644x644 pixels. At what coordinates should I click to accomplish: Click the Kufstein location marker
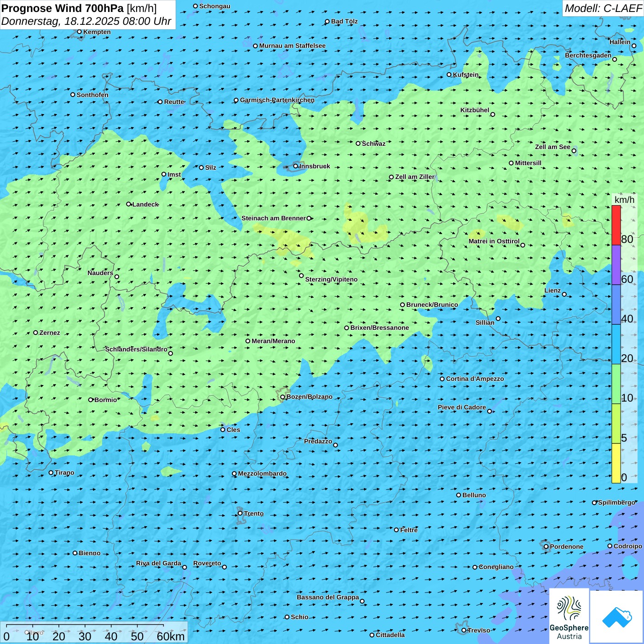coord(449,75)
